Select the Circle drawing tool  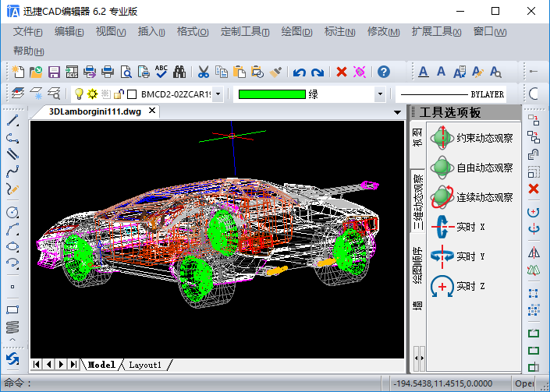coord(12,212)
